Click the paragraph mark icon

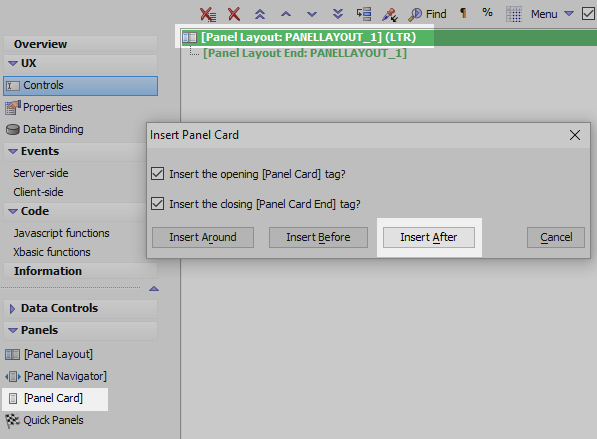[463, 13]
